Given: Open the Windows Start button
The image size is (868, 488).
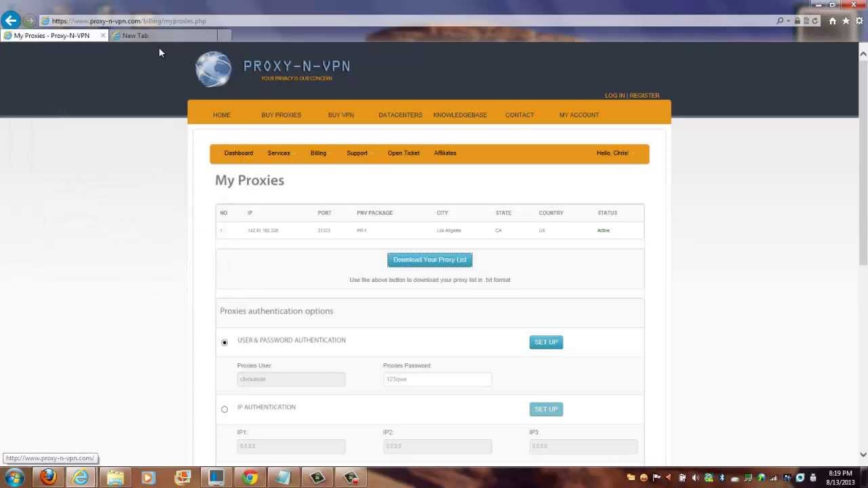Looking at the screenshot, I should 14,478.
